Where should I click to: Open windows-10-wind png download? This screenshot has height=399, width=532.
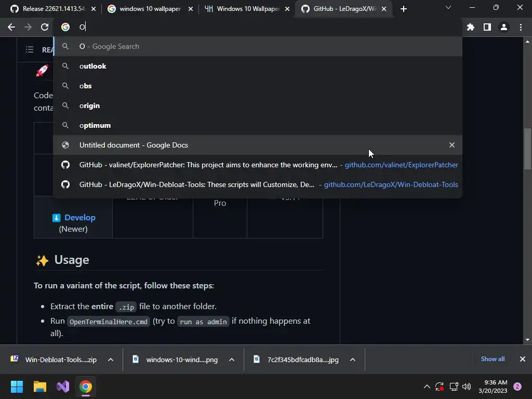click(176, 360)
